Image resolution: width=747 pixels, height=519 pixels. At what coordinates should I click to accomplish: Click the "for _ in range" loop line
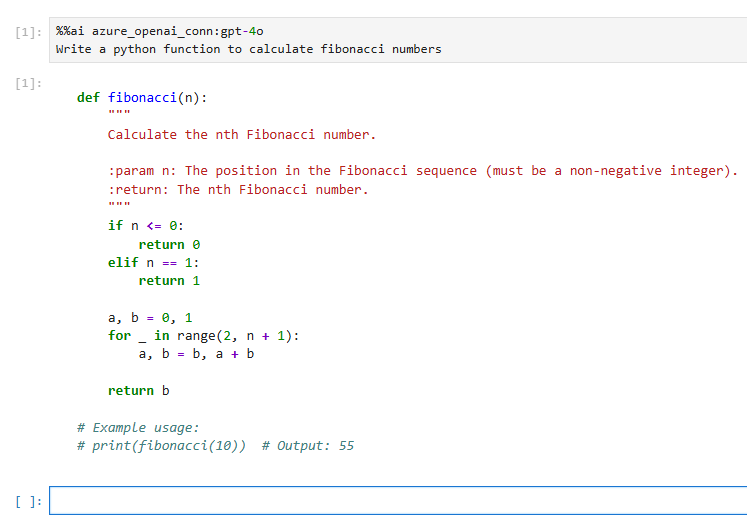(203, 336)
